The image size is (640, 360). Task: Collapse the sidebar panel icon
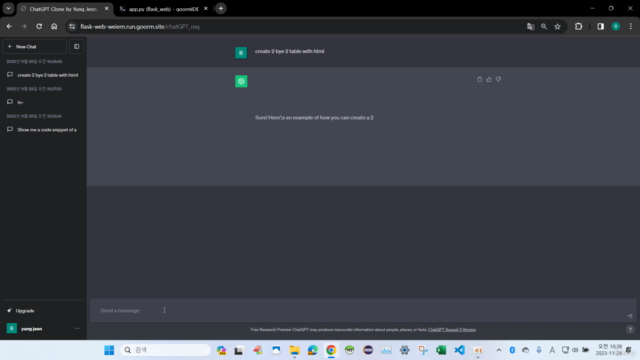tap(77, 47)
